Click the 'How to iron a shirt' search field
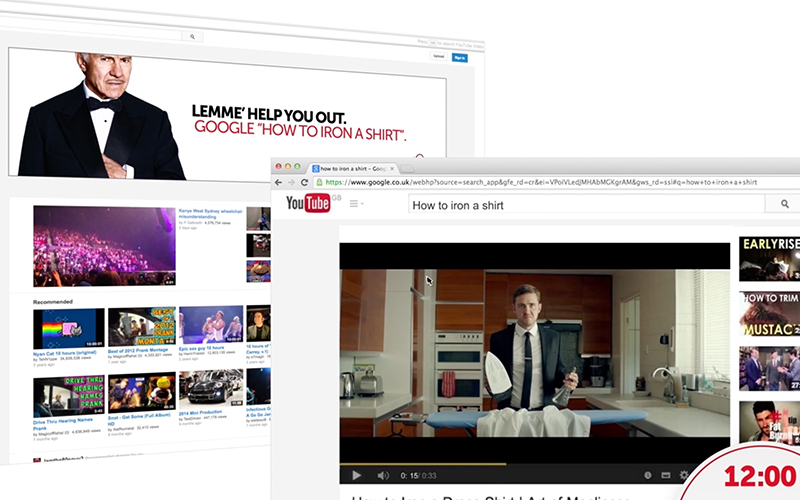The image size is (800, 500). [x=587, y=205]
